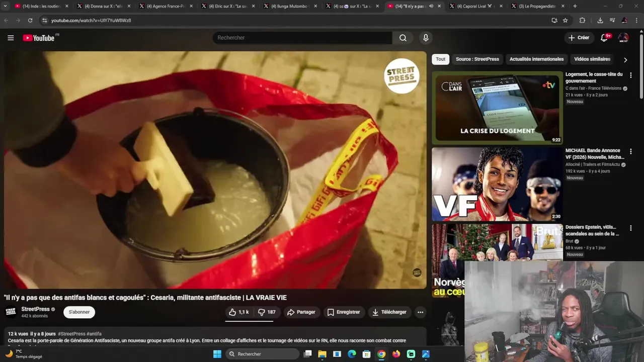Start voice search with the microphone

[x=426, y=38]
